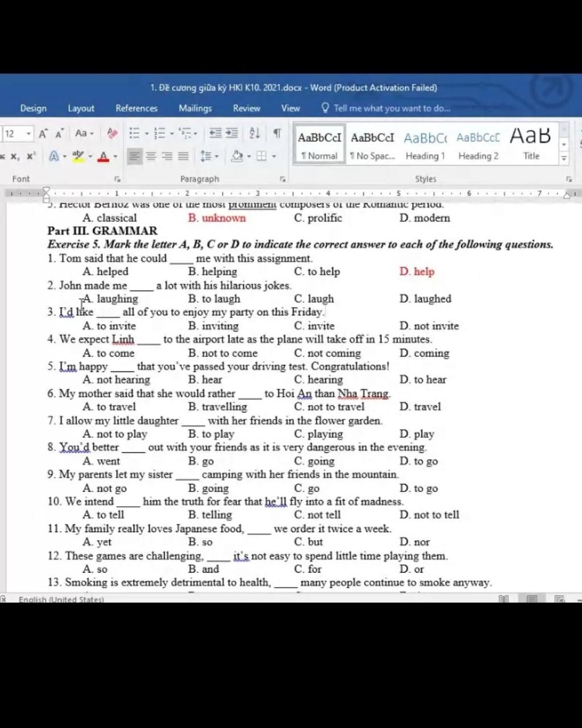Click the underlined name 'Linh' in question 4
This screenshot has width=582, height=728.
(x=123, y=340)
